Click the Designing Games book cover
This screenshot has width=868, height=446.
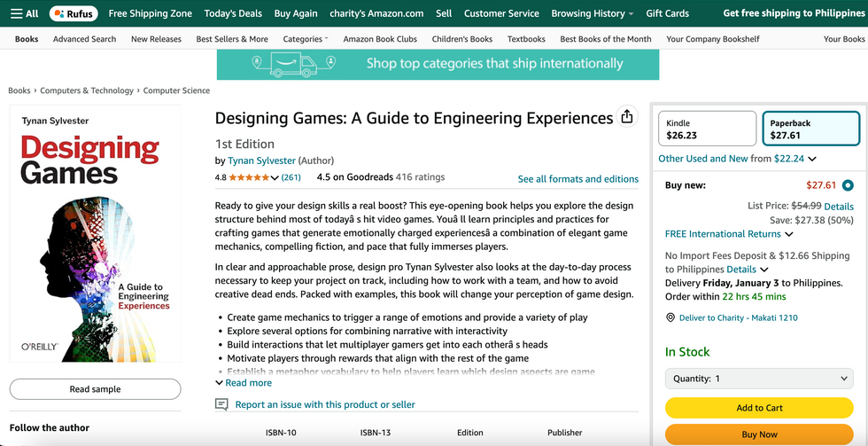[95, 234]
